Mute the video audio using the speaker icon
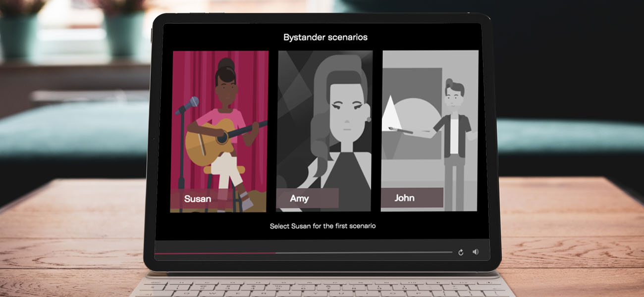The image size is (644, 297). (x=476, y=251)
